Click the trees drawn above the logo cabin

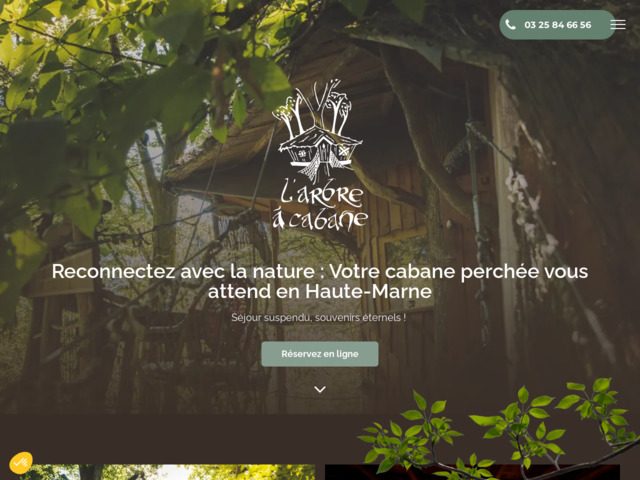(x=314, y=107)
